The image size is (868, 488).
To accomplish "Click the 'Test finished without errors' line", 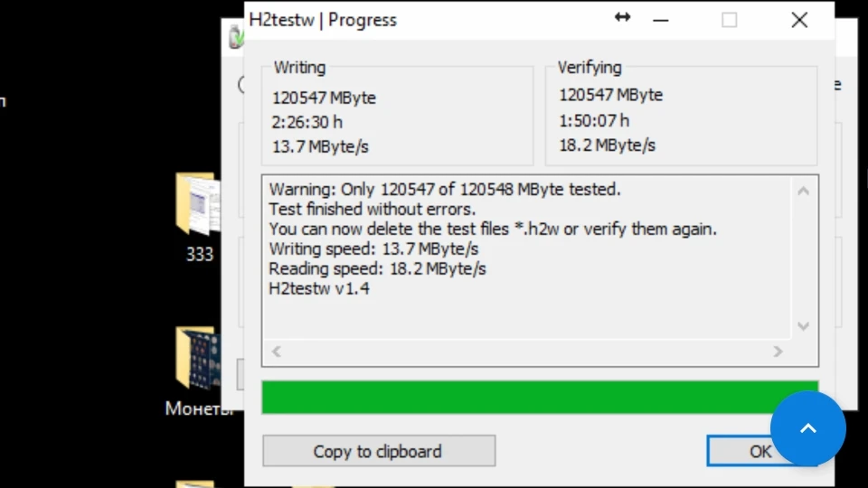I will (372, 209).
